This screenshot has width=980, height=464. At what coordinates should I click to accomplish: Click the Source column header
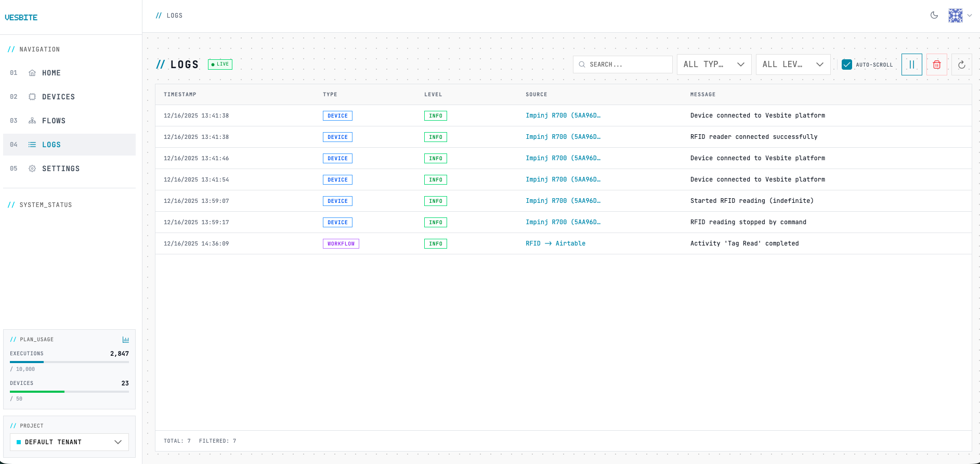(x=537, y=95)
